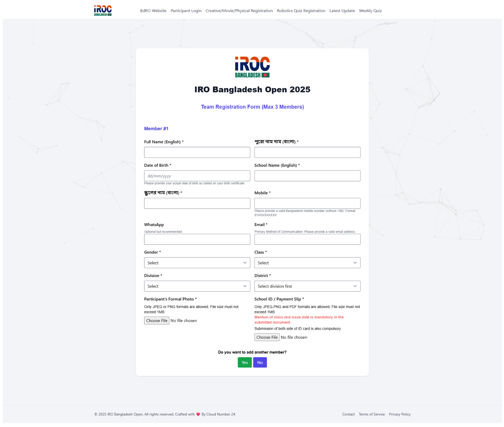Viewport: 504px width, 427px height.
Task: Click the large IROC Bangladesh form logo
Action: pos(252,67)
